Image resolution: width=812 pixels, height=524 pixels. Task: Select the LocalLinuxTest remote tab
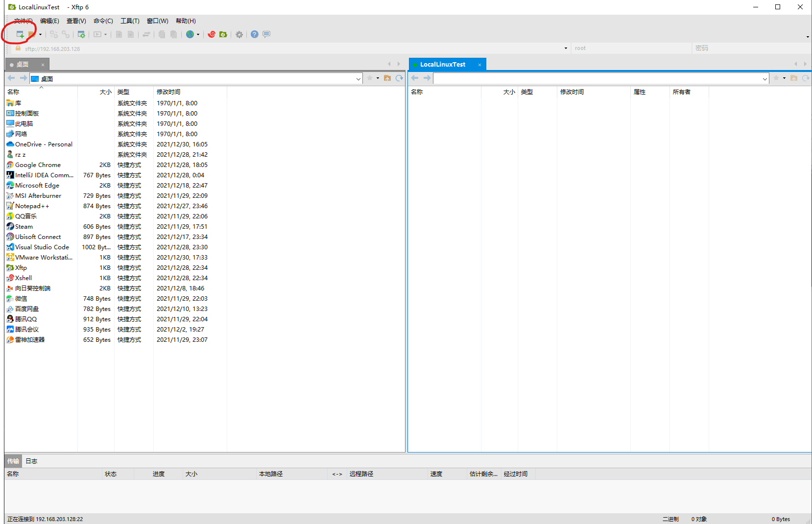[443, 65]
